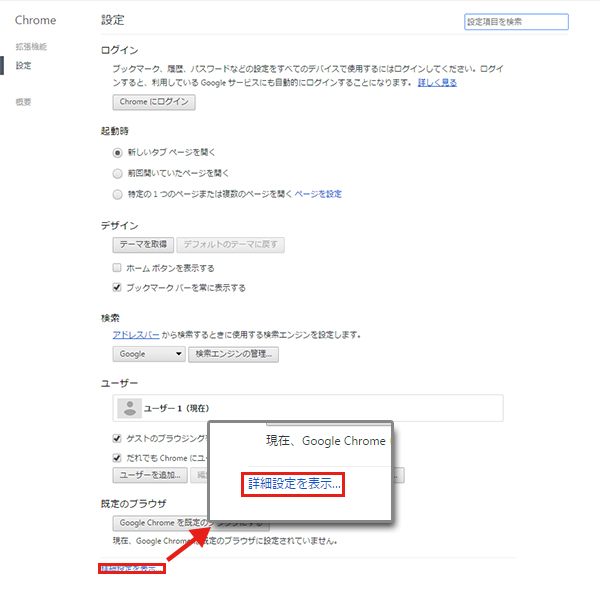This screenshot has height=616, width=600.
Task: Expand the Google search engine dropdown
Action: (x=149, y=354)
